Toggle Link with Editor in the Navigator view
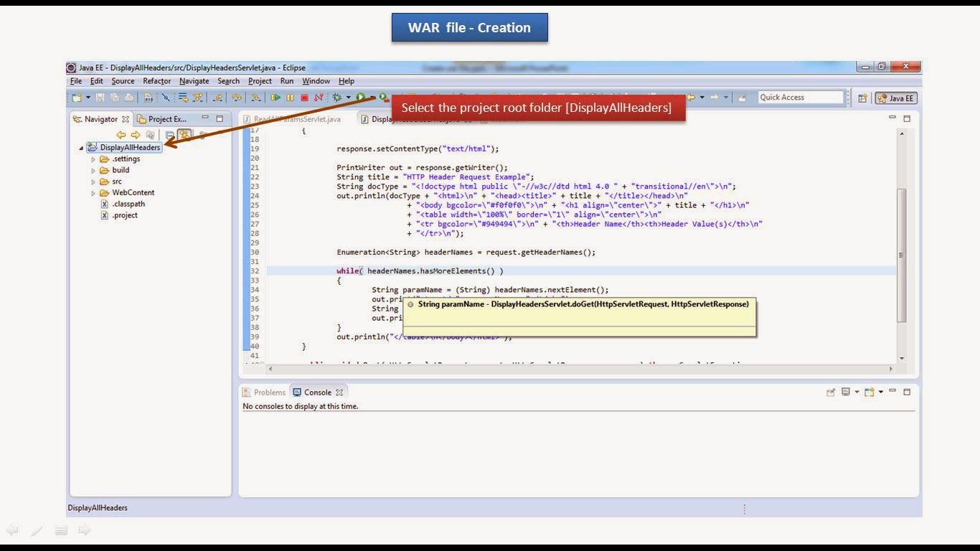 pyautogui.click(x=184, y=134)
